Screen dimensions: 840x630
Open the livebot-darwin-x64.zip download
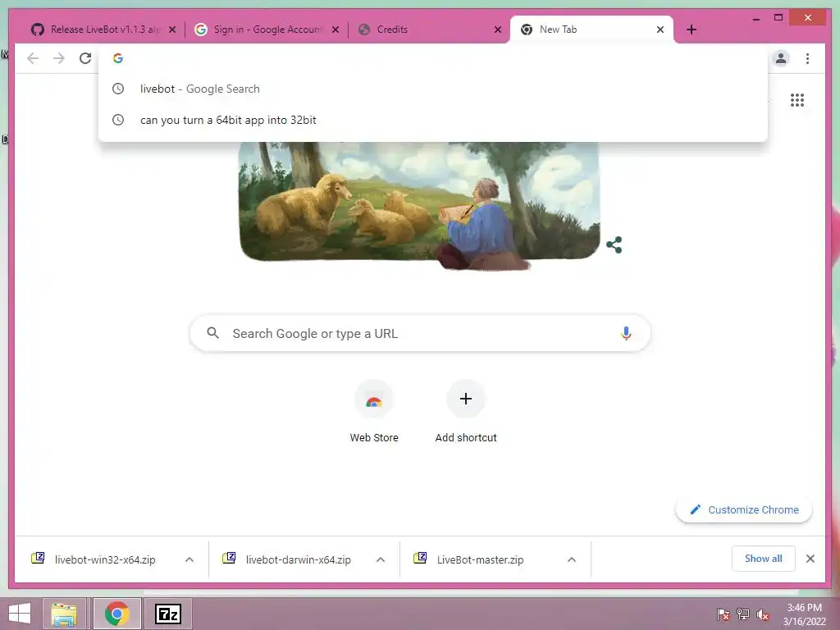click(x=298, y=559)
